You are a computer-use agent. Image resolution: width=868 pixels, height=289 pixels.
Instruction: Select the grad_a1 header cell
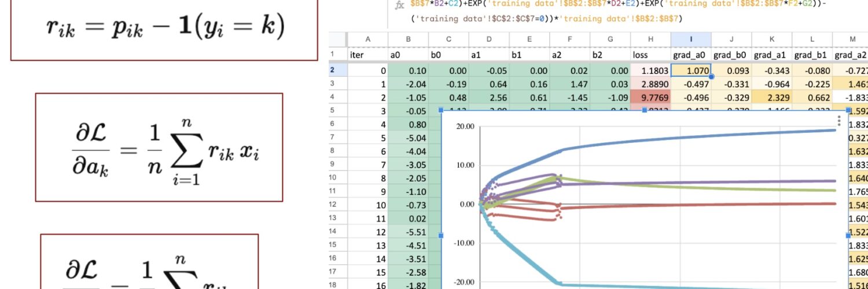772,55
